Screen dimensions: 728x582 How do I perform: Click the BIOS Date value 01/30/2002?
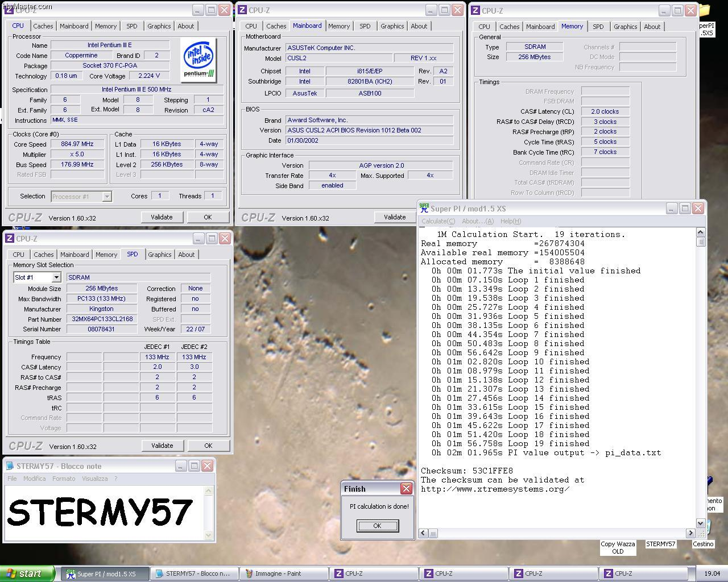370,140
